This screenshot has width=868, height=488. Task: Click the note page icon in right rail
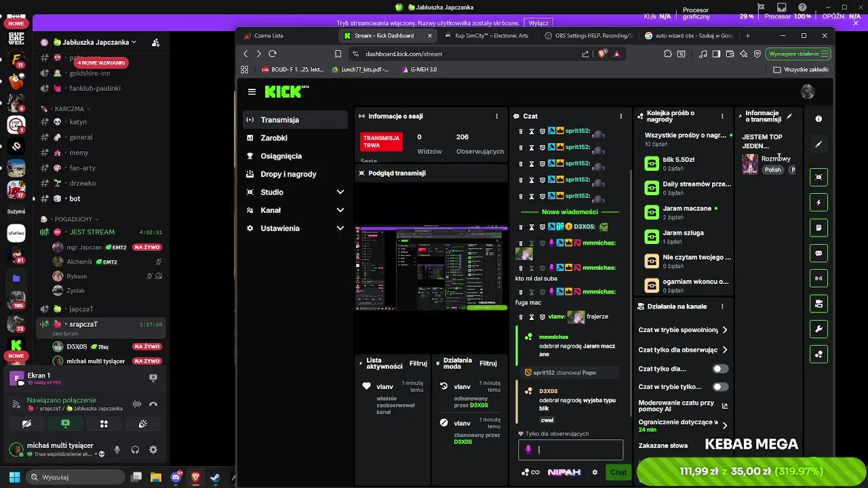coord(818,228)
